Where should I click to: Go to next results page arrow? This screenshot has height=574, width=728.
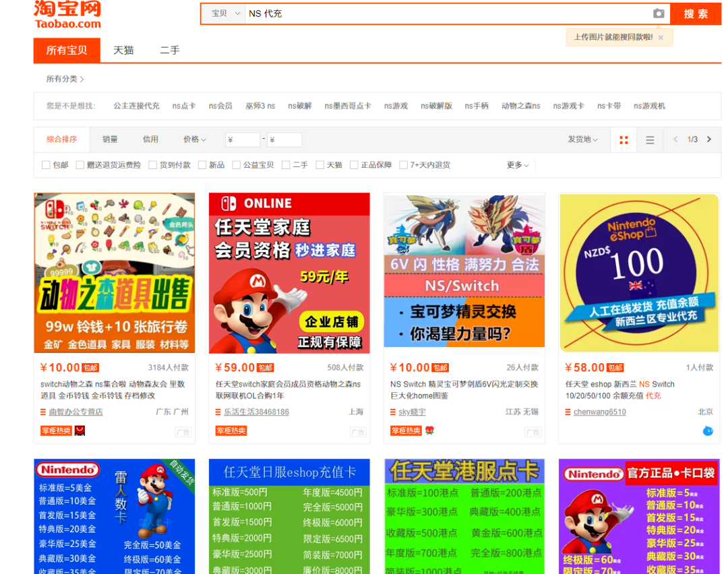click(709, 139)
